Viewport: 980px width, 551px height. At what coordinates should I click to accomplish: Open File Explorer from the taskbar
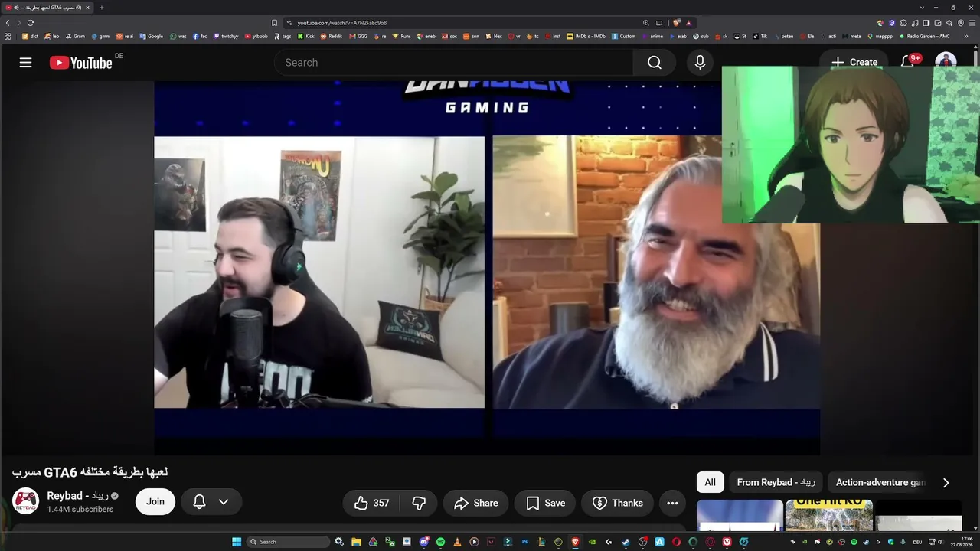point(356,542)
